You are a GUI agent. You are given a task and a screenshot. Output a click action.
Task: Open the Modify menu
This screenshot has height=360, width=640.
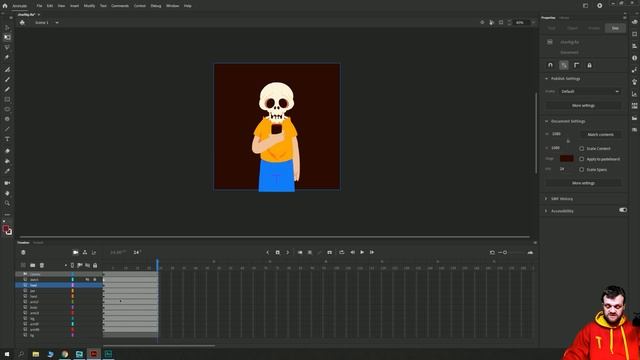click(x=89, y=6)
